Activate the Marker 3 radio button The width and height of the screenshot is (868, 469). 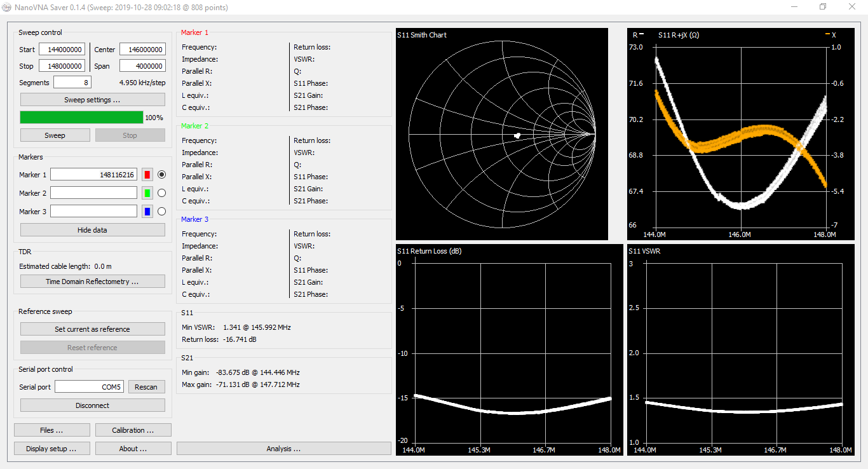(x=163, y=211)
